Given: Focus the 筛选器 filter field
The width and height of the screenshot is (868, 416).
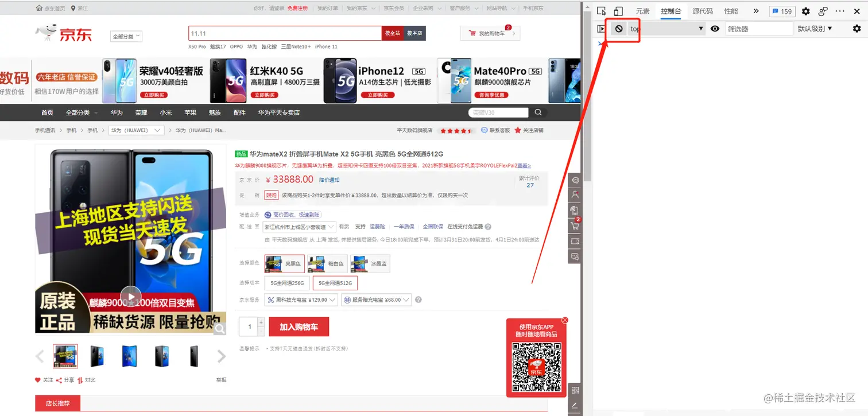Looking at the screenshot, I should tap(758, 29).
